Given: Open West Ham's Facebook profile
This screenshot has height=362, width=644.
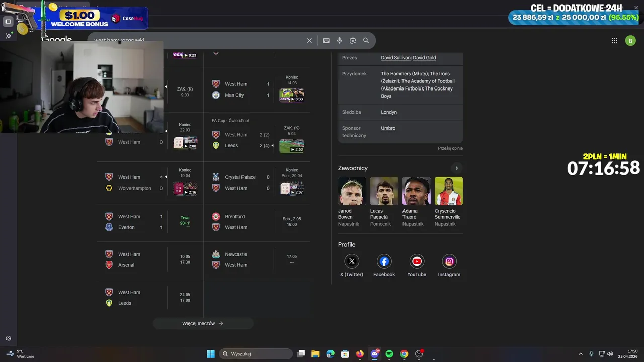Looking at the screenshot, I should coord(384,265).
